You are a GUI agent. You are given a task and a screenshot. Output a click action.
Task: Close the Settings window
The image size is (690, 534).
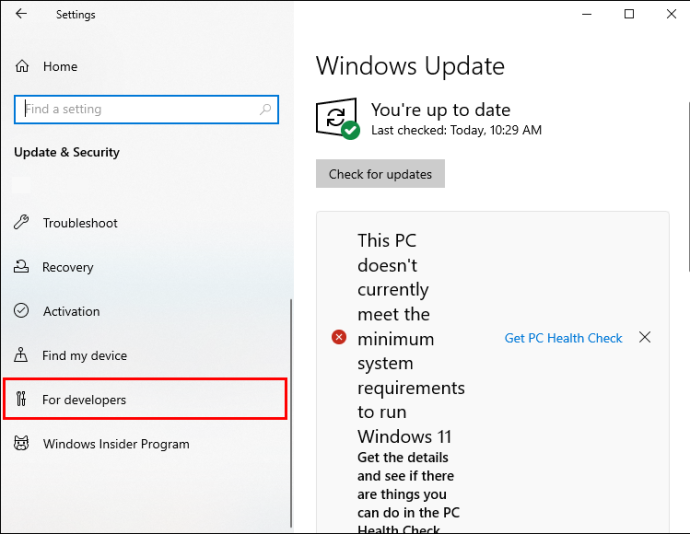tap(672, 14)
